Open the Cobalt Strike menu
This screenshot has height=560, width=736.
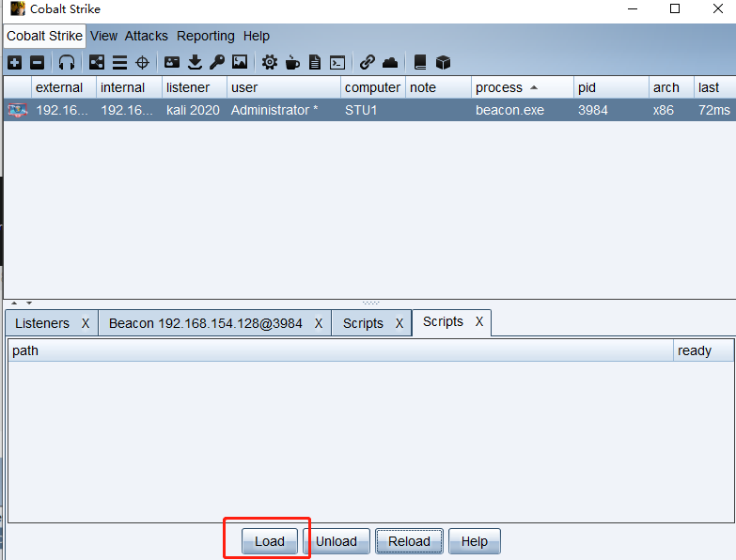[44, 36]
